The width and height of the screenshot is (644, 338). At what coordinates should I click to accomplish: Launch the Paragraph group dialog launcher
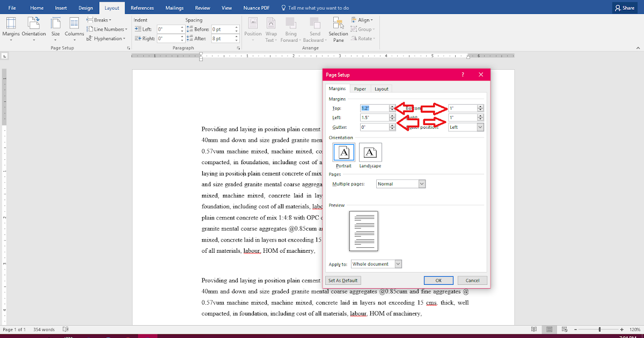pyautogui.click(x=237, y=48)
